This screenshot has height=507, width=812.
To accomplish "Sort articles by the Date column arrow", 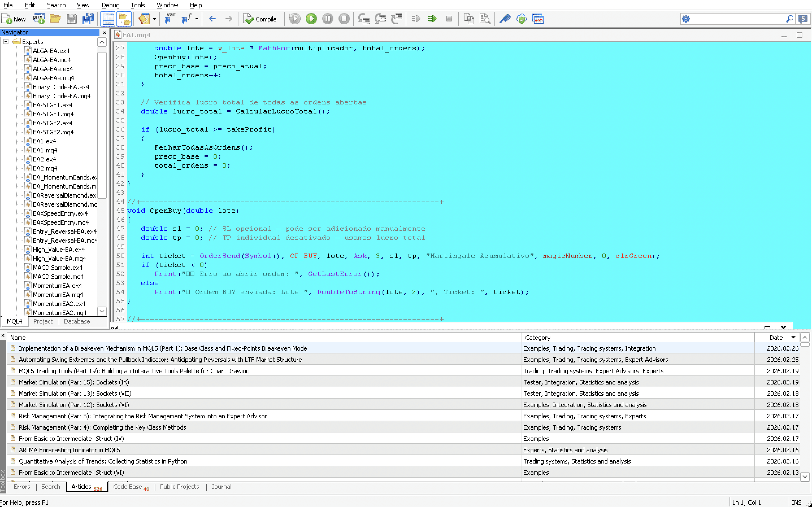I will 793,337.
